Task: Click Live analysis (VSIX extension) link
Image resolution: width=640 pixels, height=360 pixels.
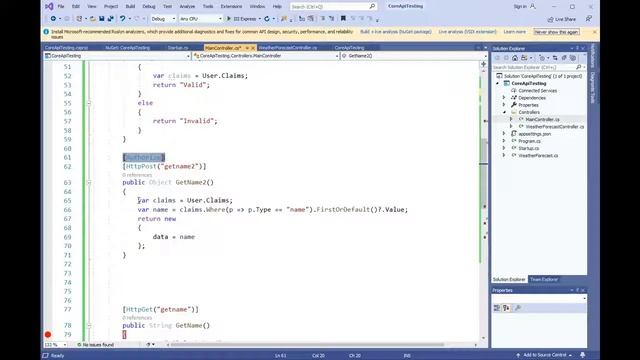Action: click(x=467, y=32)
